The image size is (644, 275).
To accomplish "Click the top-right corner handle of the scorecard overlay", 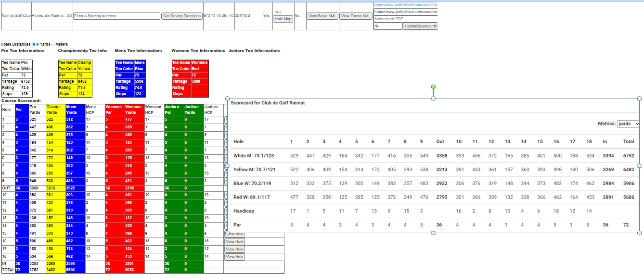I will (x=639, y=99).
